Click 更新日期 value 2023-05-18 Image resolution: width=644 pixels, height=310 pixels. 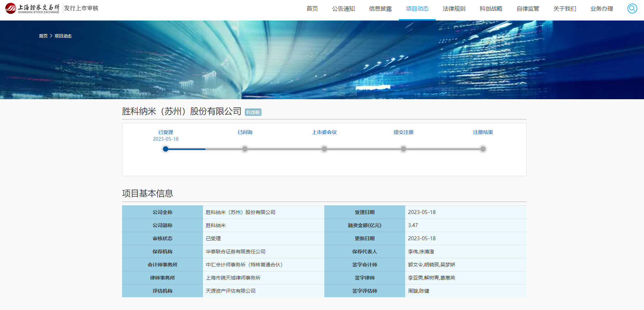click(422, 238)
